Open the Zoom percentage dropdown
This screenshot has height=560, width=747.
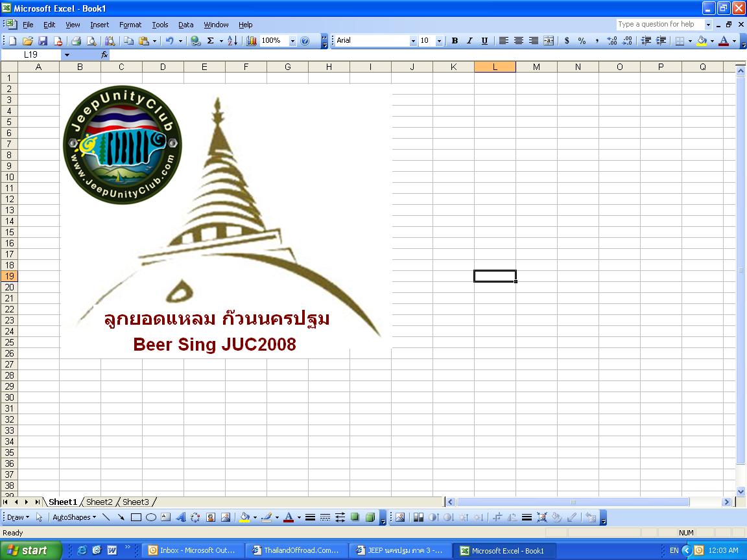pos(292,41)
